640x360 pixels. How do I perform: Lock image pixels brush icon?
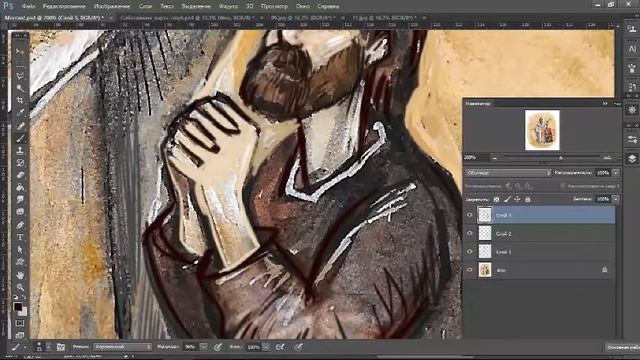(x=507, y=200)
